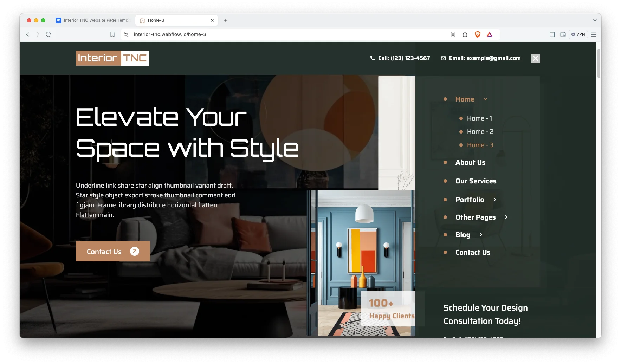Bookmark this page with bookmark icon
Screen dimensions: 621x364
[x=112, y=34]
